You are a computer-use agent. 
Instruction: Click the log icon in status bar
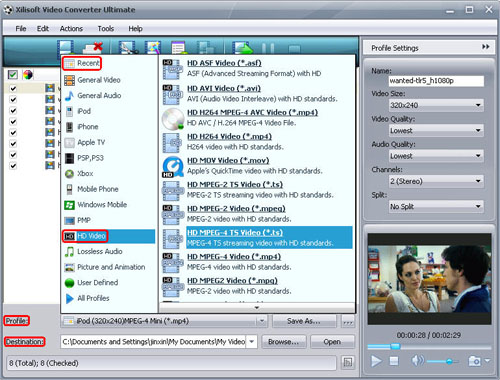tap(348, 362)
